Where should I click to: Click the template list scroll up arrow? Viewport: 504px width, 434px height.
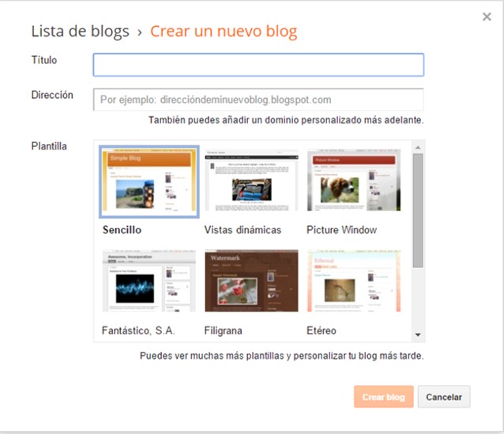418,148
